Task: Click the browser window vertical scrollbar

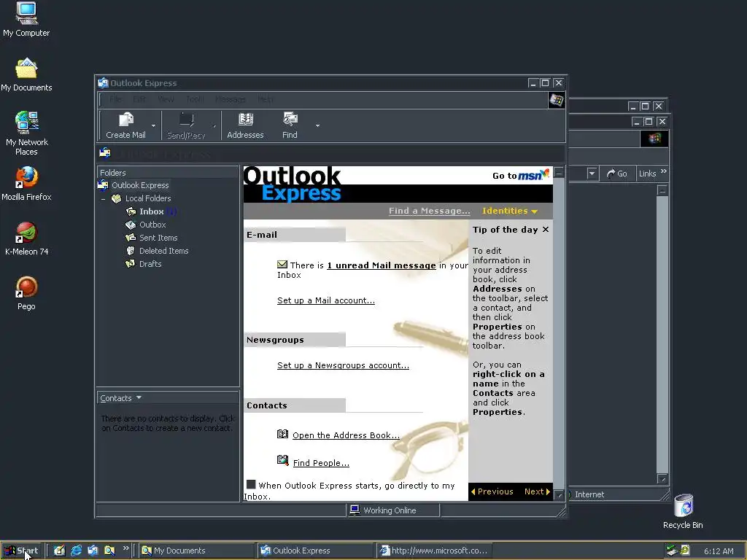Action: click(662, 333)
